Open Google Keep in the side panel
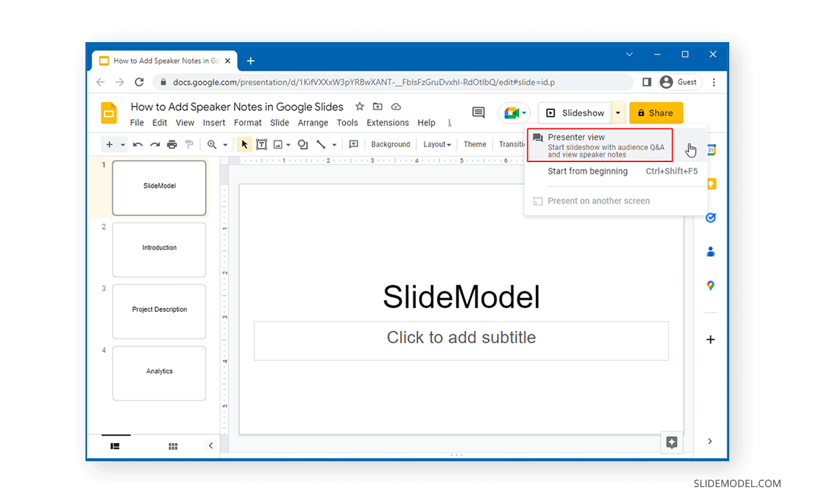Viewport: 814px width, 504px height. (x=710, y=183)
